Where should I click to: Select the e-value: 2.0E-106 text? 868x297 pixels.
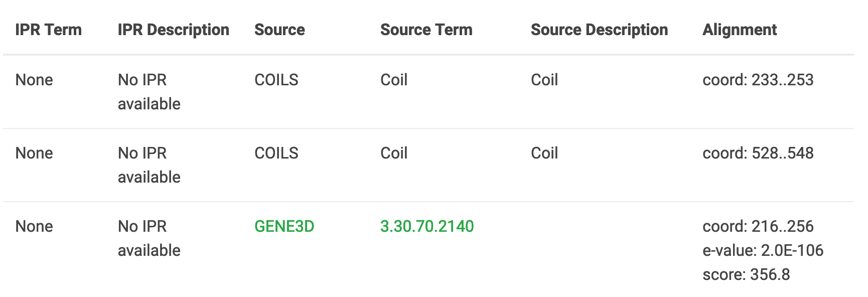click(x=763, y=250)
